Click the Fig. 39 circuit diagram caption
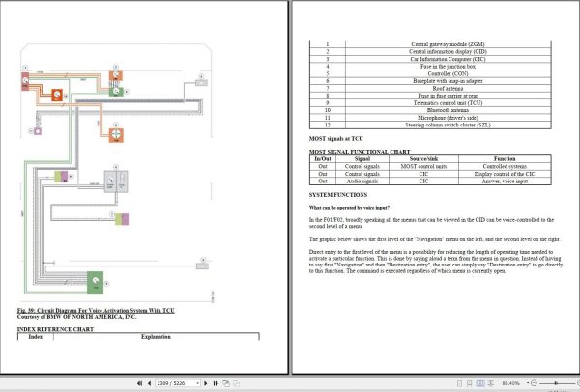The width and height of the screenshot is (580, 392). 96,310
